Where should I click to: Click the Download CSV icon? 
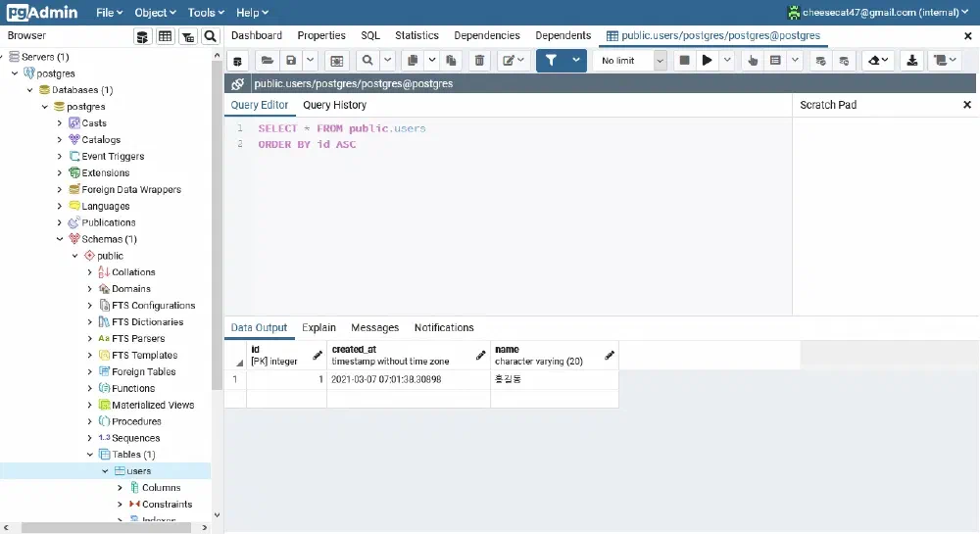click(x=911, y=61)
